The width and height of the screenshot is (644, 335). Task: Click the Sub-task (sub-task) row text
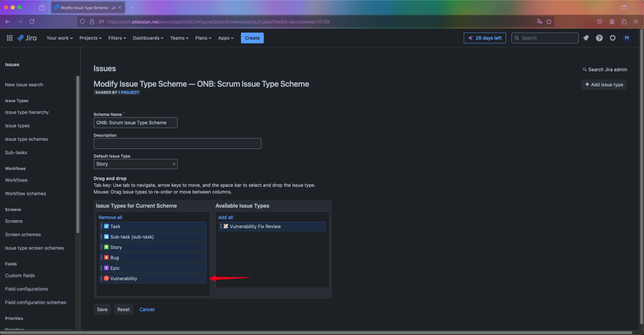coord(132,237)
